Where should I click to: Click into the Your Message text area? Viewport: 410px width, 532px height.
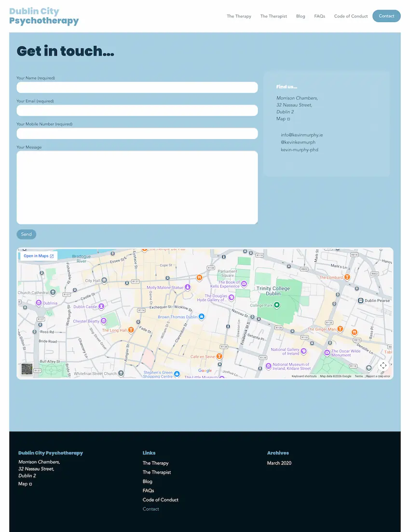click(x=137, y=187)
